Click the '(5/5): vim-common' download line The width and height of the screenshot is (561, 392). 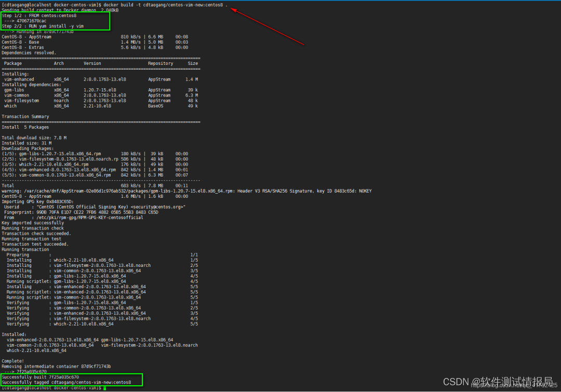tap(95, 175)
